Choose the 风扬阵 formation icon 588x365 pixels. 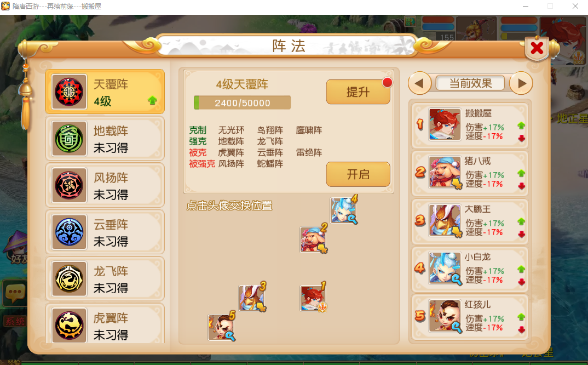(69, 185)
